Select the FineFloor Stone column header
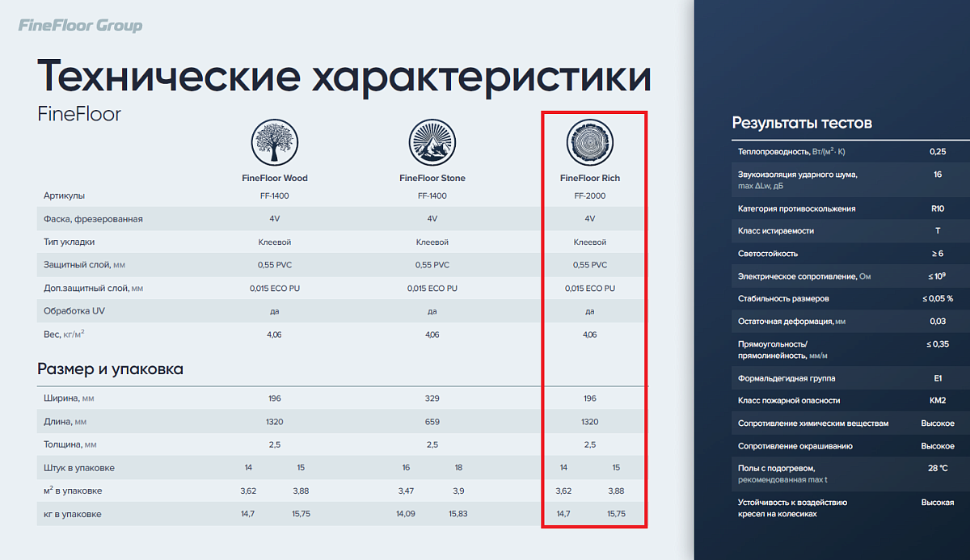The width and height of the screenshot is (970, 560). [x=432, y=178]
